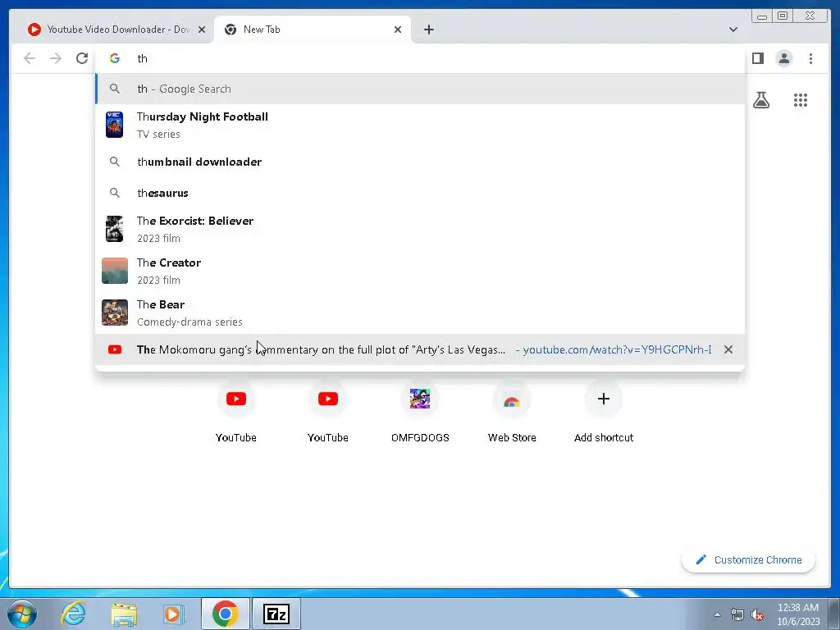Open the Windows Start menu orb
Image resolution: width=840 pixels, height=630 pixels.
coord(22,614)
